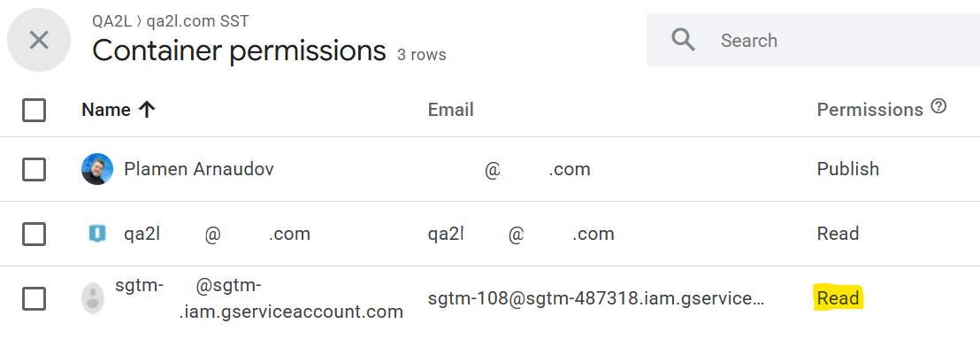Sort the table by Name column
The height and width of the screenshot is (362, 980).
tap(106, 110)
